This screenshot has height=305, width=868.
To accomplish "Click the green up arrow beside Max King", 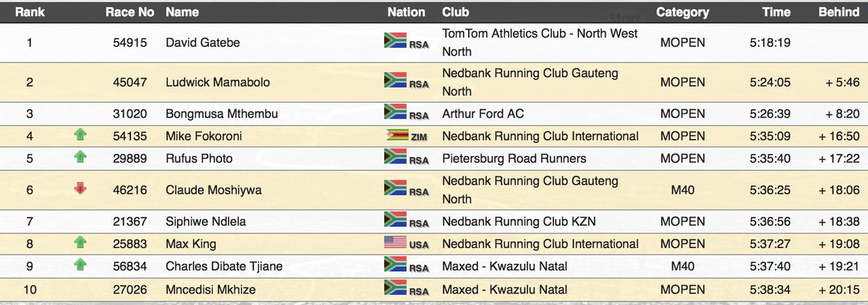I will click(x=80, y=244).
